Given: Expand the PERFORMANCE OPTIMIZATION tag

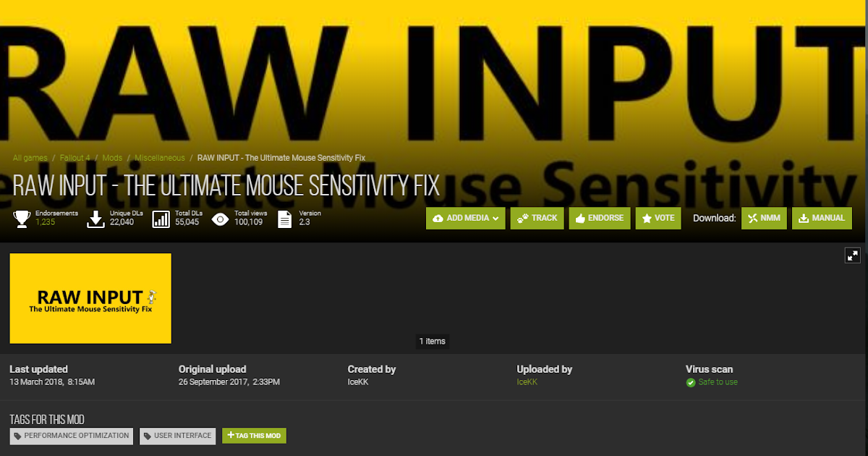Looking at the screenshot, I should [x=71, y=436].
